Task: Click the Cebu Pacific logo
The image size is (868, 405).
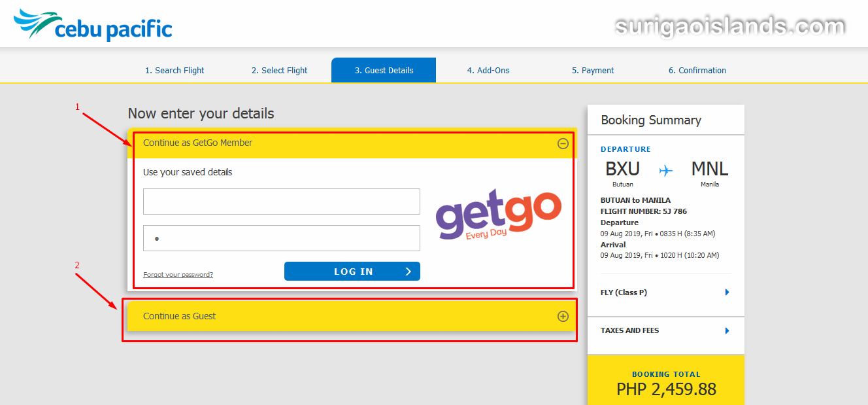Action: [93, 25]
